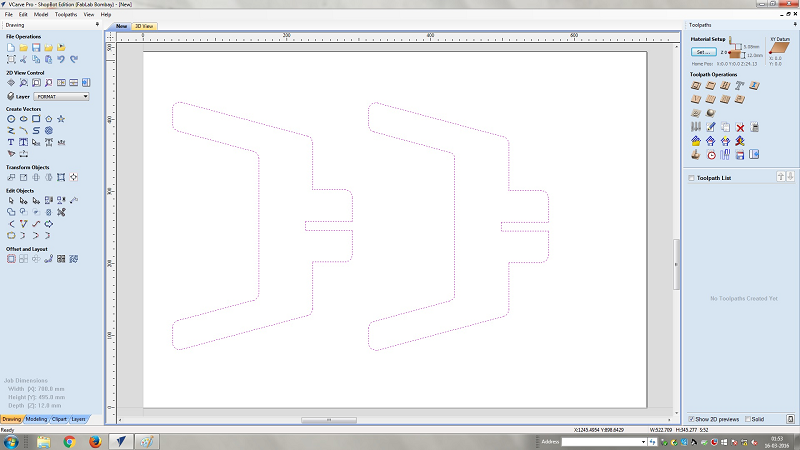
Task: Click the Save Toolpath floppy icon
Action: [740, 155]
